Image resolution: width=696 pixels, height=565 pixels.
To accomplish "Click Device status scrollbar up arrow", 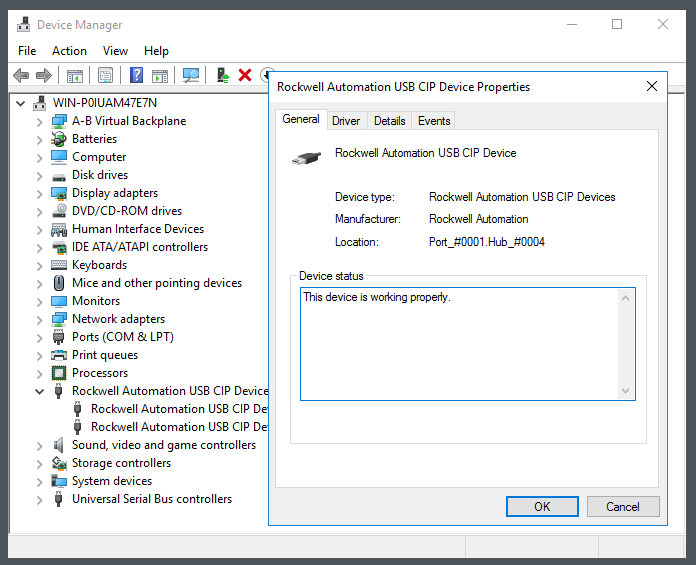I will pyautogui.click(x=625, y=298).
